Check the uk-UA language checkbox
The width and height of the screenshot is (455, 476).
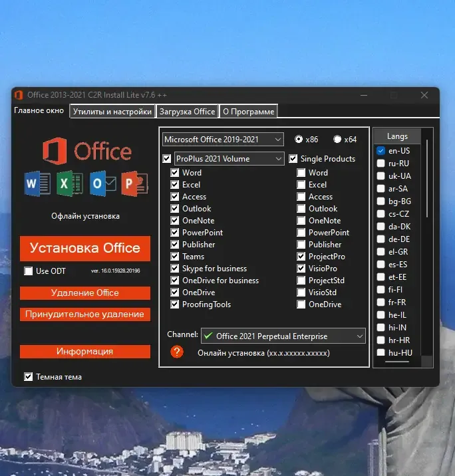380,176
